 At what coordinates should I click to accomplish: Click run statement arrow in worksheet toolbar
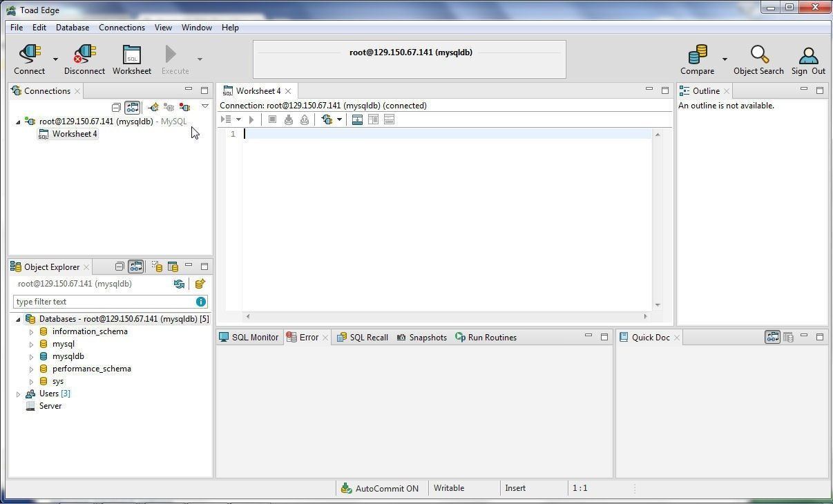[x=251, y=119]
